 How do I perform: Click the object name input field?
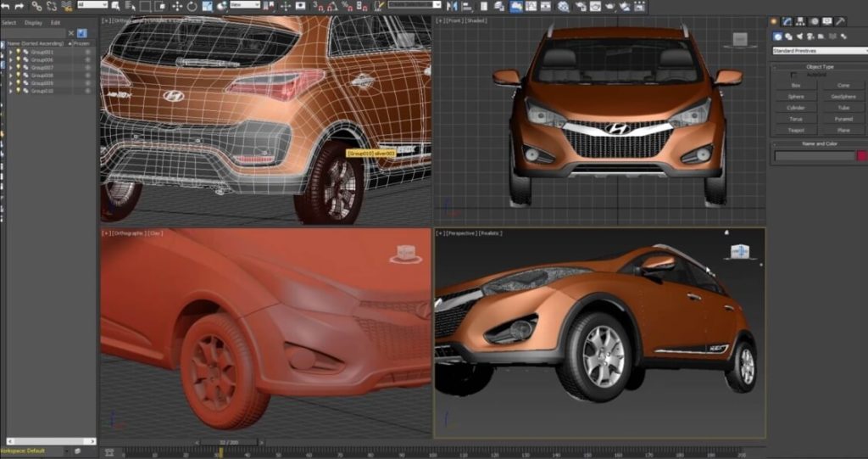[x=815, y=156]
